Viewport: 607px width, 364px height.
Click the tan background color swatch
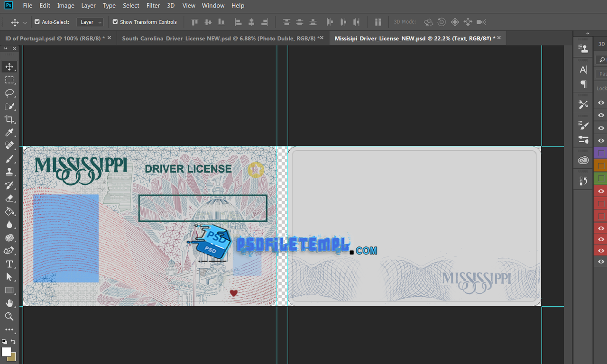pos(13,358)
